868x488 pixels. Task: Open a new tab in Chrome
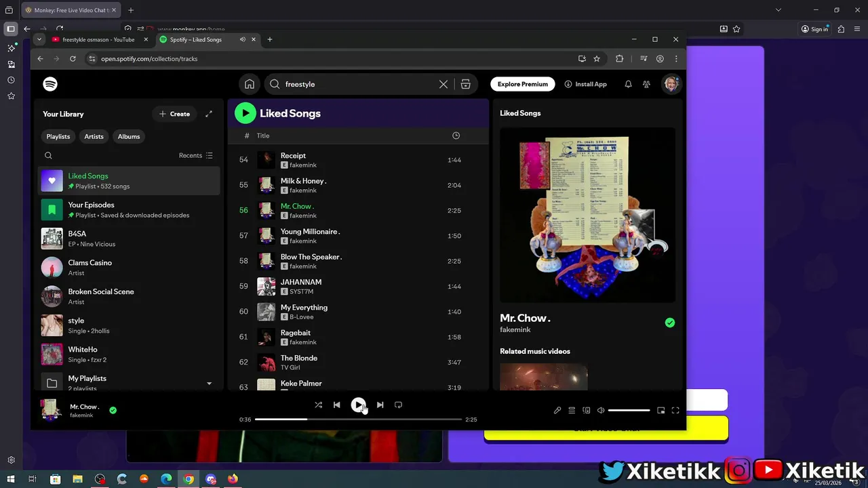[x=270, y=39]
